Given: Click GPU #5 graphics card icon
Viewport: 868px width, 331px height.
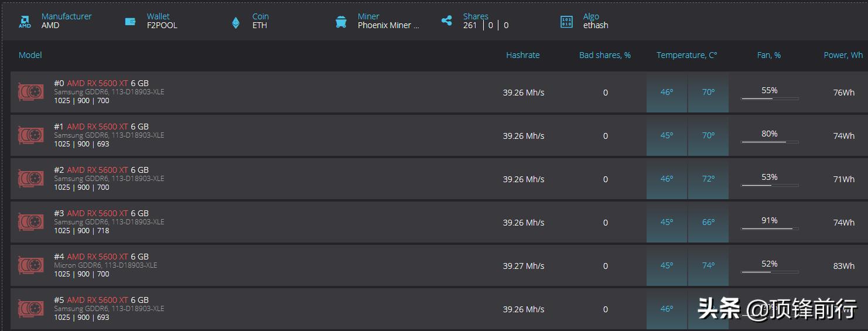Looking at the screenshot, I should click(x=30, y=309).
